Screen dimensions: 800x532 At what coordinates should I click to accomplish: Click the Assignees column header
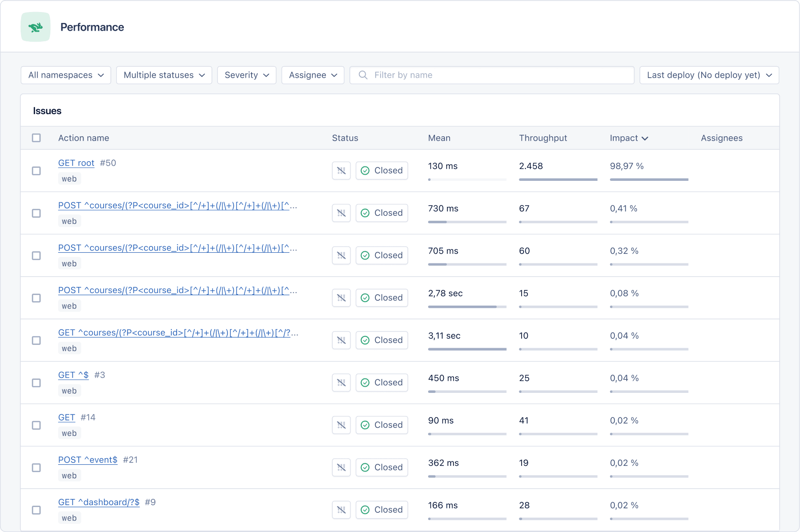(x=722, y=138)
